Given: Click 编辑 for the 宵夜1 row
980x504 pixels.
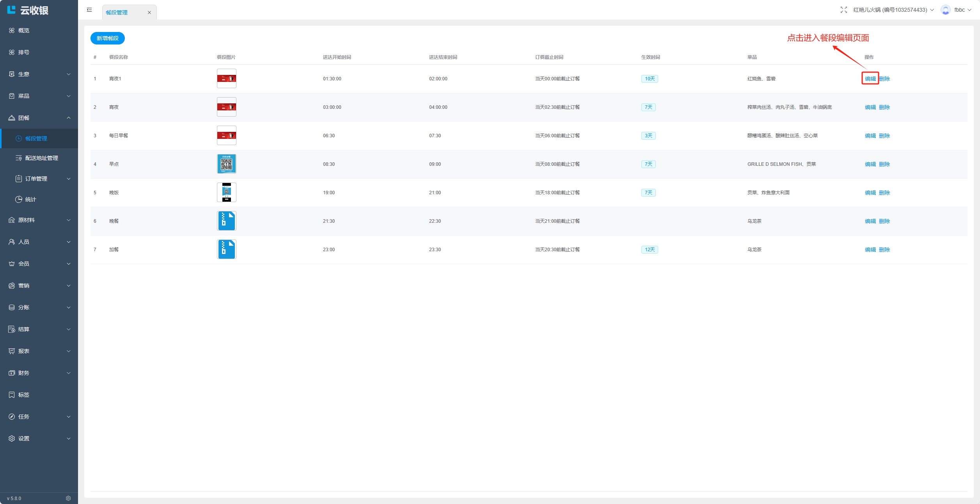Looking at the screenshot, I should coord(870,79).
